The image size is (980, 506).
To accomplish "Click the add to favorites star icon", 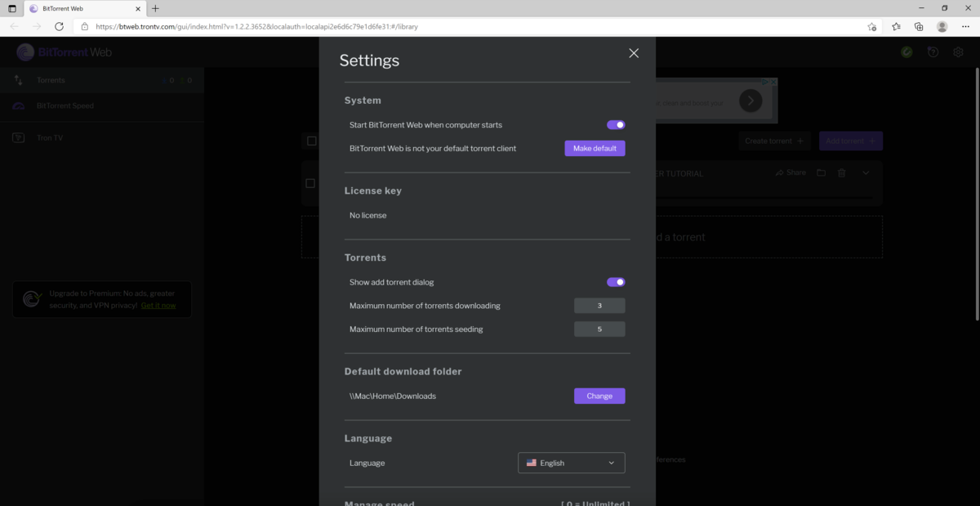I will pos(872,26).
